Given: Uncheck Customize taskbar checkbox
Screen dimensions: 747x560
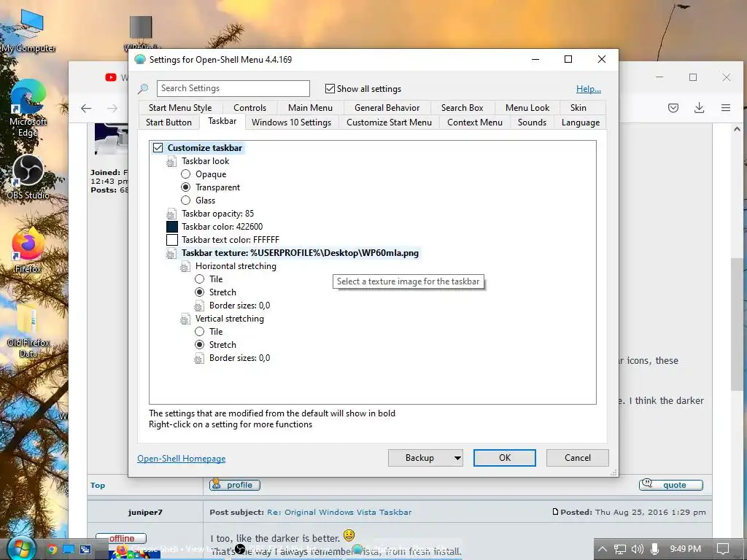Looking at the screenshot, I should pyautogui.click(x=158, y=148).
